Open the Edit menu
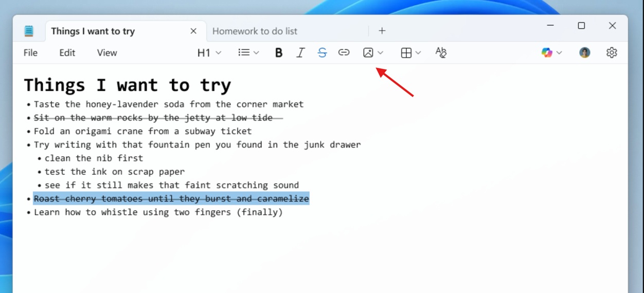This screenshot has width=644, height=293. (x=67, y=52)
